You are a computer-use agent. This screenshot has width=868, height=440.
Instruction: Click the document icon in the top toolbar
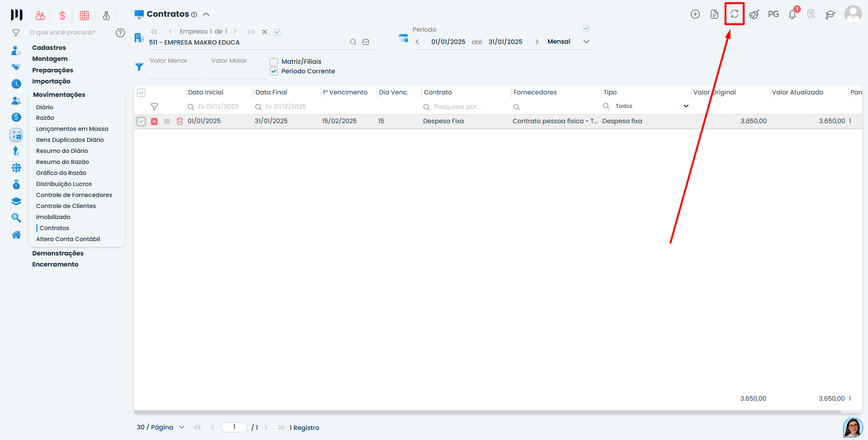[x=714, y=14]
